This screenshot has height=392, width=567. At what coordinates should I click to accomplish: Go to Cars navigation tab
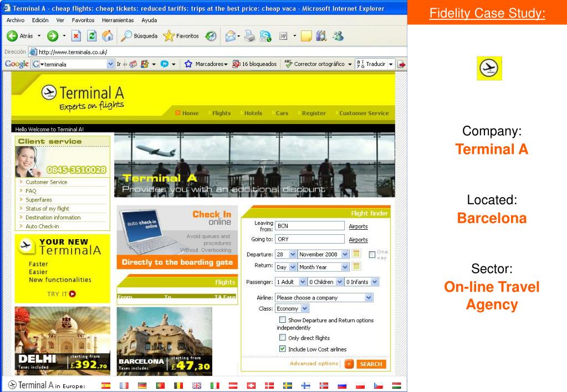point(282,113)
